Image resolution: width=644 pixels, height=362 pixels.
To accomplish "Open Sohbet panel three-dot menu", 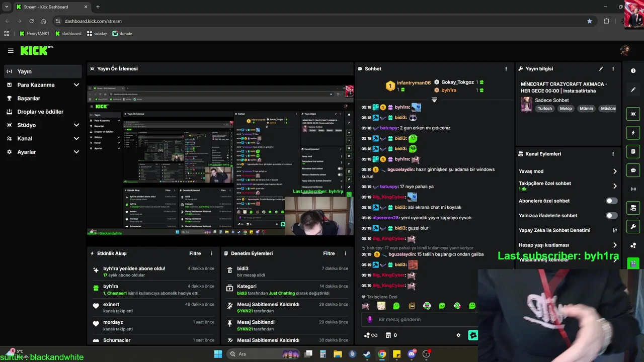I will [x=506, y=69].
